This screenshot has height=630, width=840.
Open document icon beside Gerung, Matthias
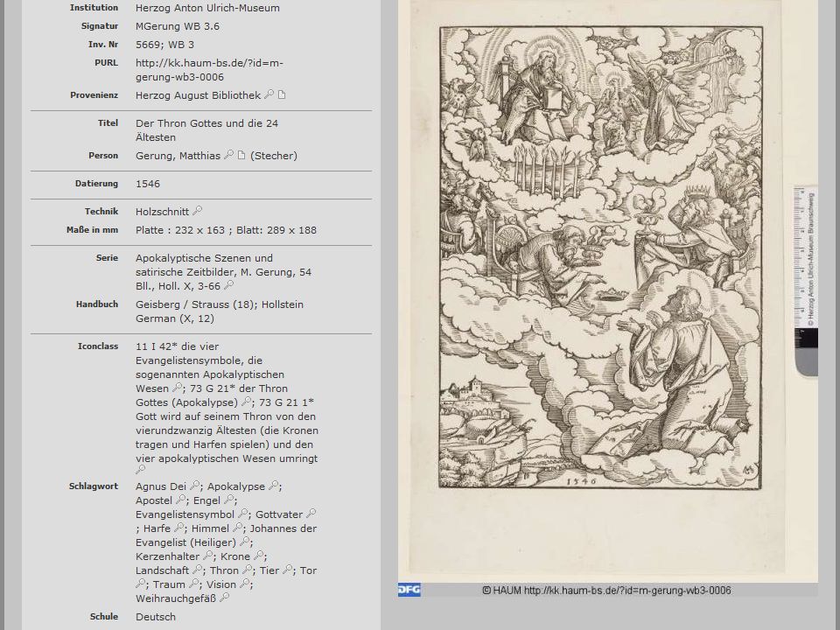[x=241, y=156]
